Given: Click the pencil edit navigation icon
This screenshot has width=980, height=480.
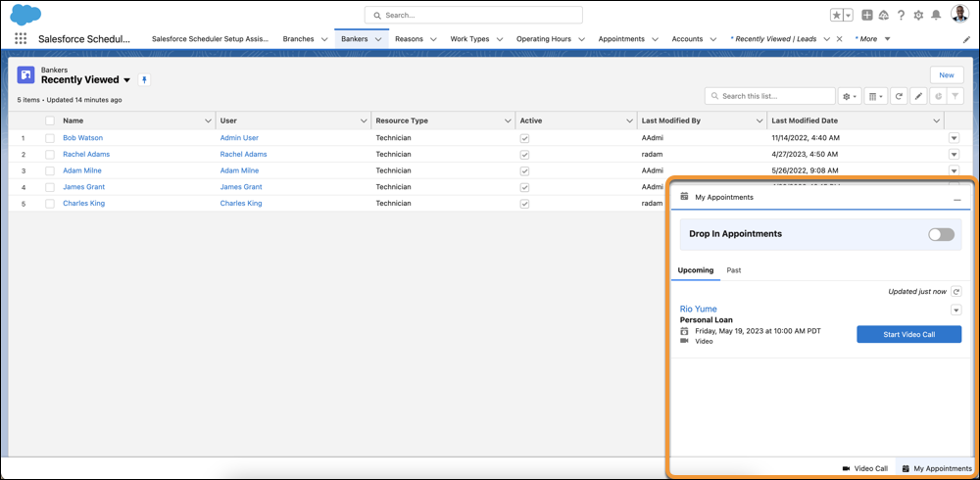Looking at the screenshot, I should [x=966, y=39].
